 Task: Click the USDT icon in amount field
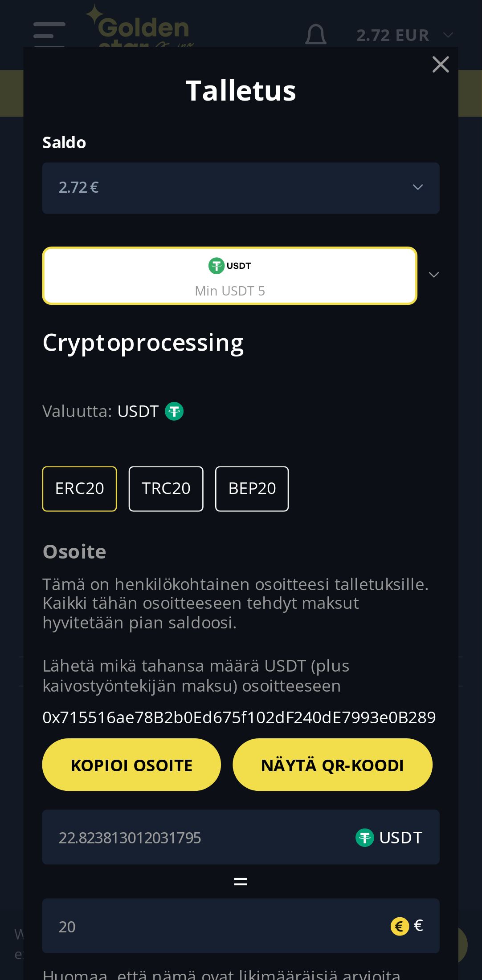tap(364, 838)
